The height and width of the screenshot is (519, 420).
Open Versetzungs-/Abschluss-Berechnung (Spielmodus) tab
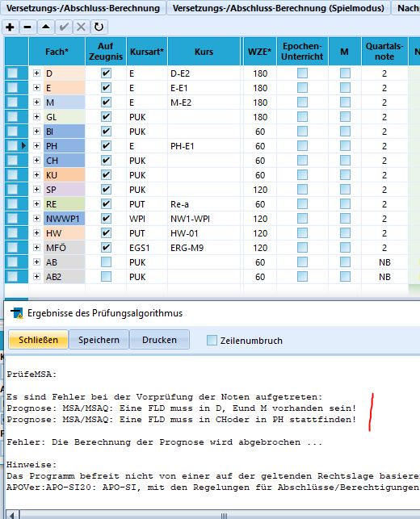[x=278, y=8]
